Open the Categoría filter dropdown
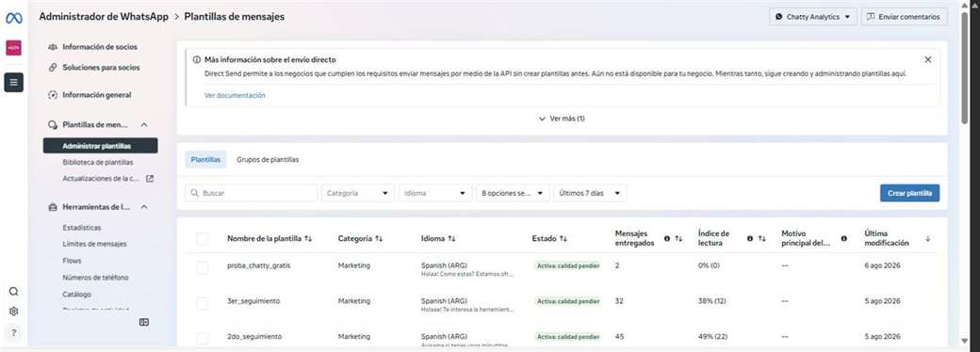Viewport: 980px width, 352px height. [x=358, y=193]
